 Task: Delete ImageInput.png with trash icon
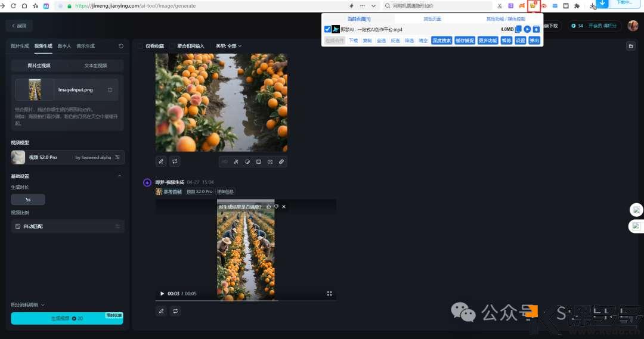(x=110, y=89)
